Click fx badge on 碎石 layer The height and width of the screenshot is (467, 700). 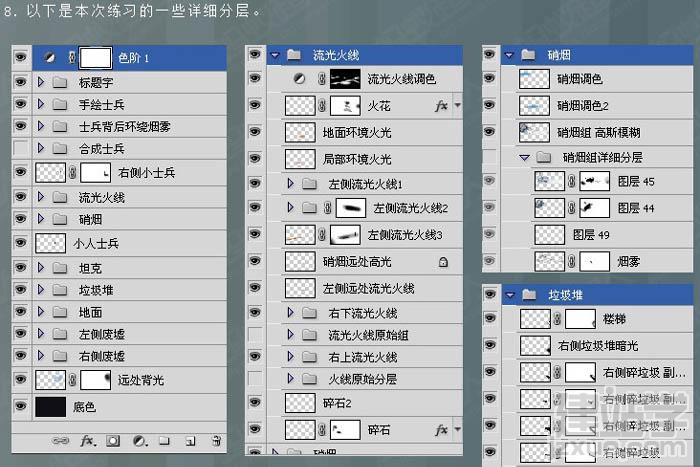coord(441,429)
